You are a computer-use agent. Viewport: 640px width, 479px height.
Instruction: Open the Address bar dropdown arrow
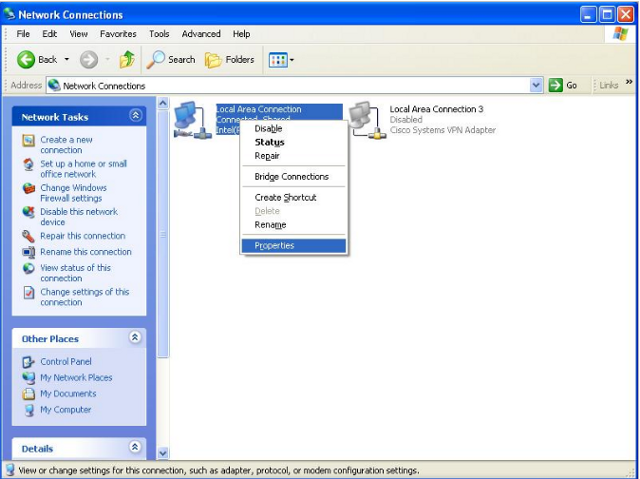click(537, 86)
